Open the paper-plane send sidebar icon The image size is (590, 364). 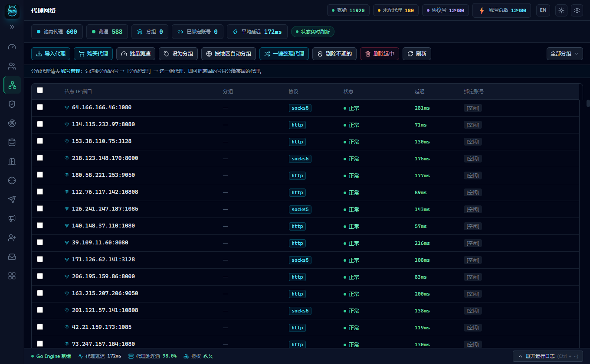click(12, 199)
